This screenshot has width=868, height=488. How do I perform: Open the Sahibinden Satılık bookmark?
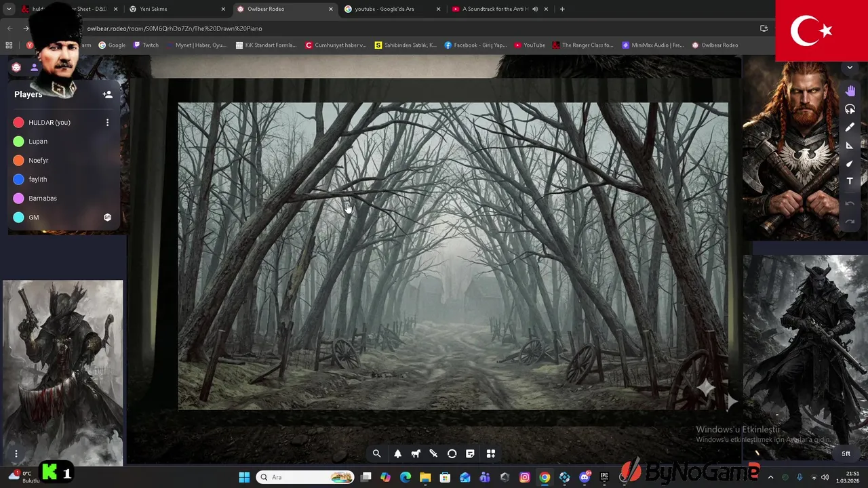[x=406, y=45]
